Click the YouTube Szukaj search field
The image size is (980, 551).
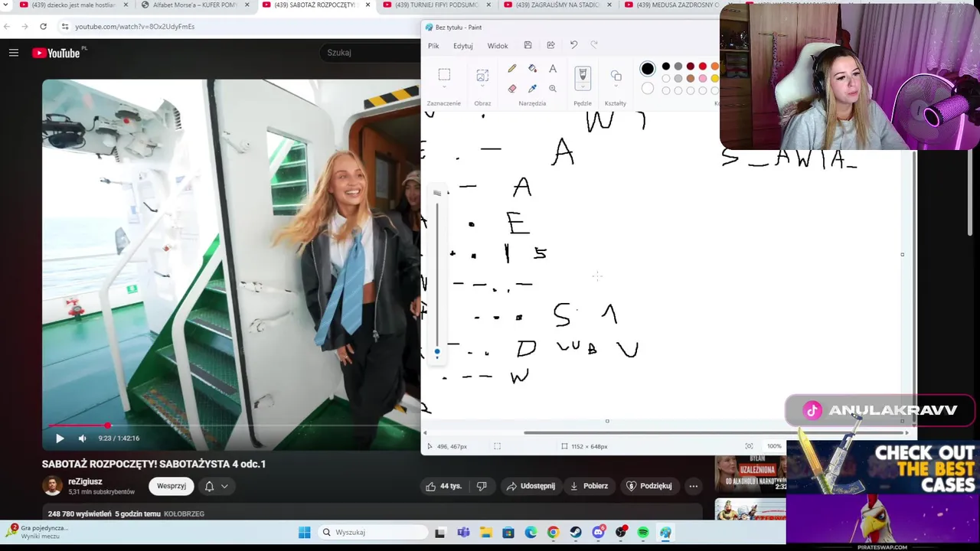371,53
